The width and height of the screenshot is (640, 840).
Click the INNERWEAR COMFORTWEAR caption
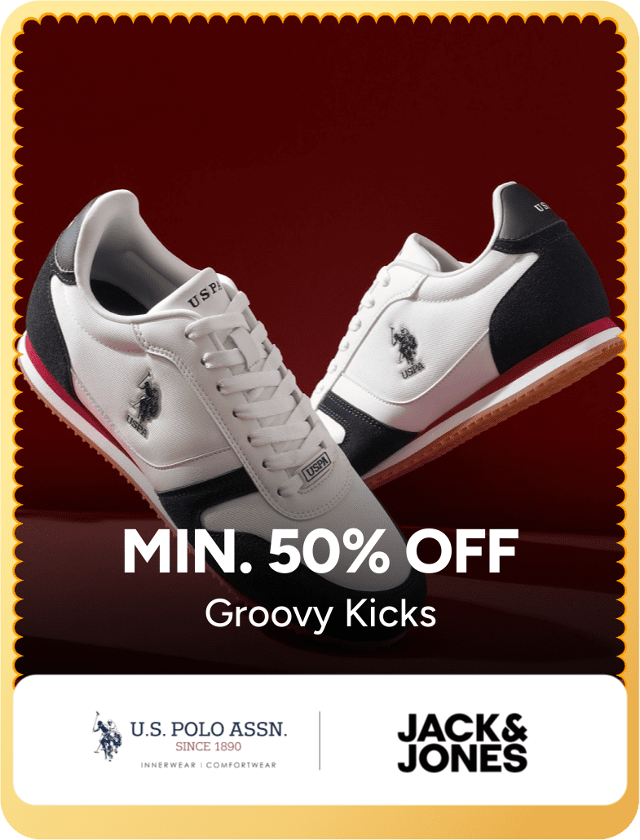(x=209, y=764)
